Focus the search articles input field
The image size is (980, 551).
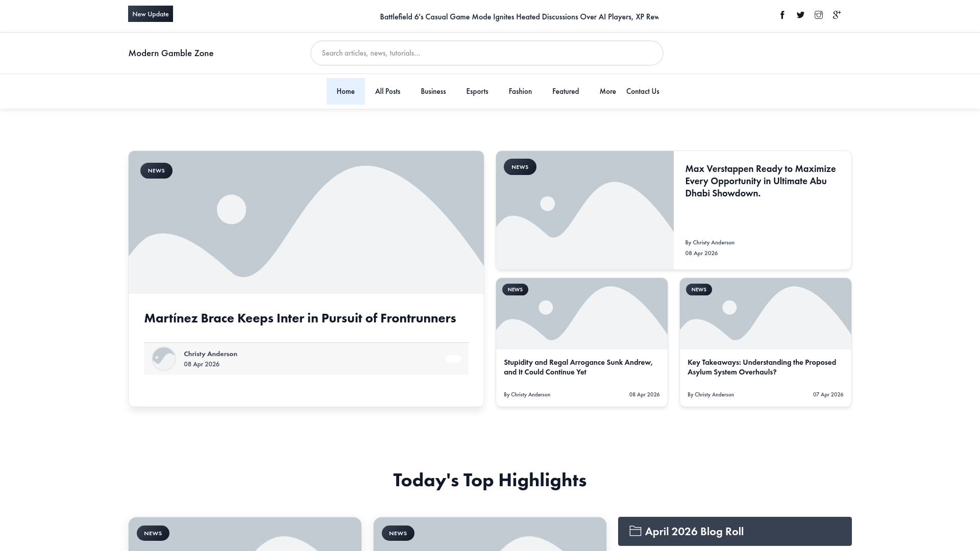point(486,53)
